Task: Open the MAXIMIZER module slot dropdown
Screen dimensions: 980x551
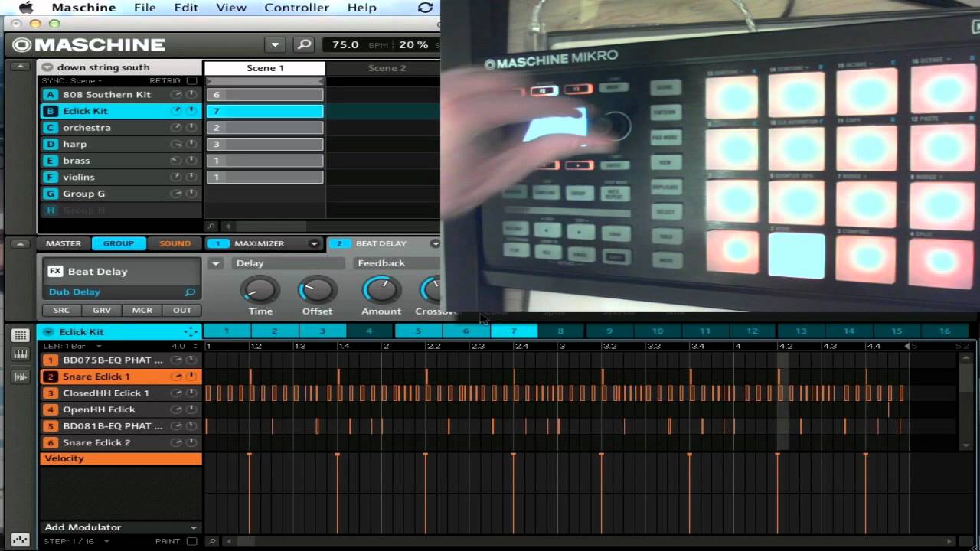Action: coord(314,244)
